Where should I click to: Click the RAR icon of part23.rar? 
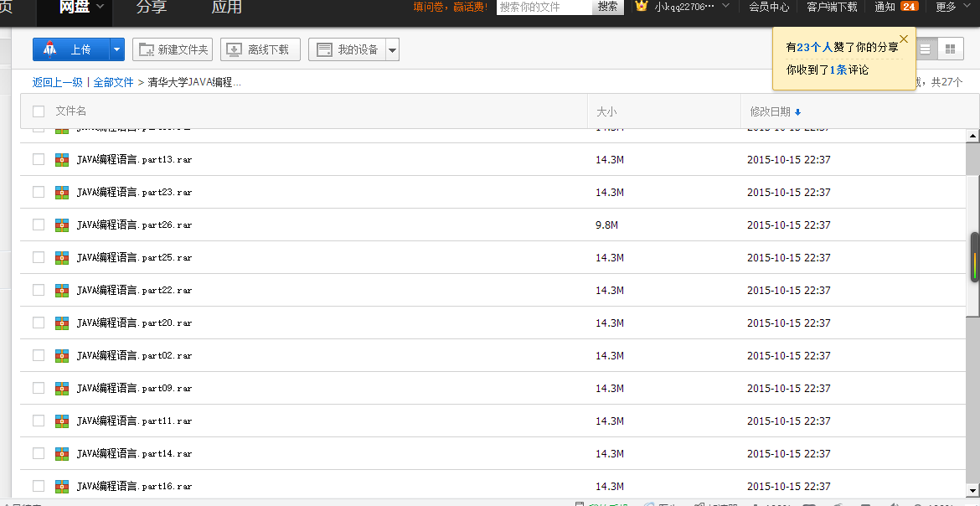click(x=61, y=192)
